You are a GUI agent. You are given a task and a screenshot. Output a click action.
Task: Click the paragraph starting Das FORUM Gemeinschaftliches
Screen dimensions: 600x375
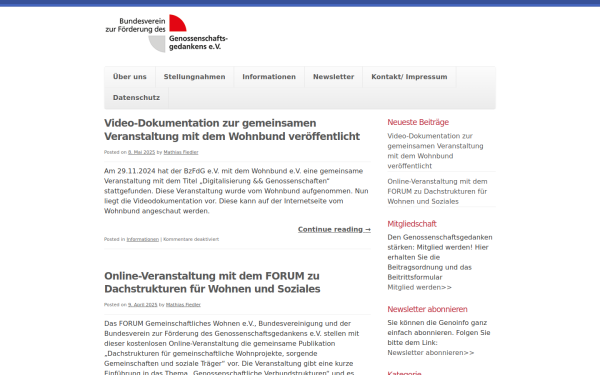click(232, 348)
